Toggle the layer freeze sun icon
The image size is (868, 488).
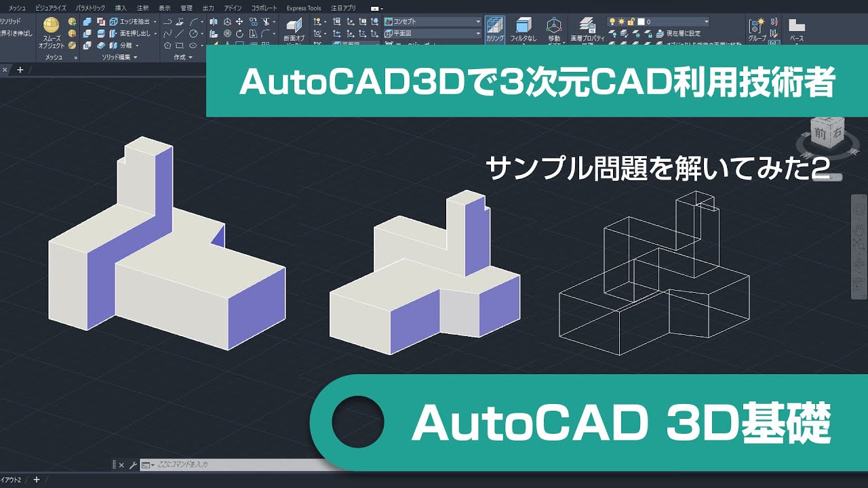tap(620, 22)
